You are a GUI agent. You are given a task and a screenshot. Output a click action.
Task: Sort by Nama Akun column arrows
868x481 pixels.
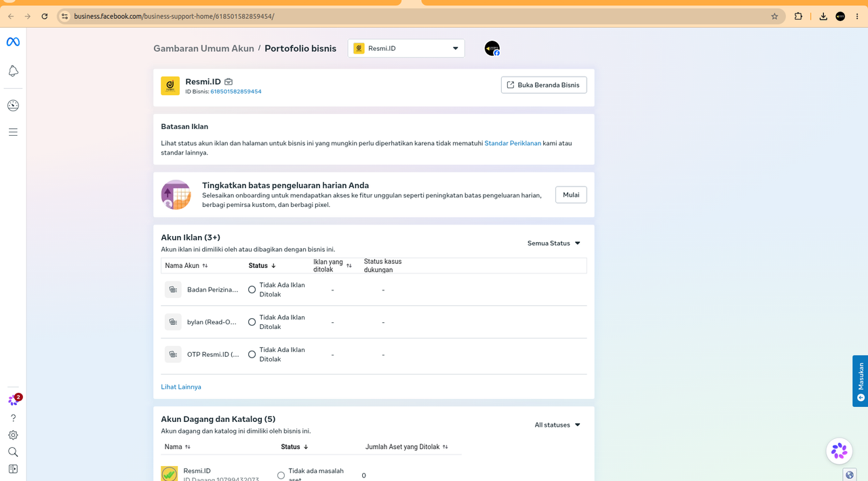click(x=205, y=266)
